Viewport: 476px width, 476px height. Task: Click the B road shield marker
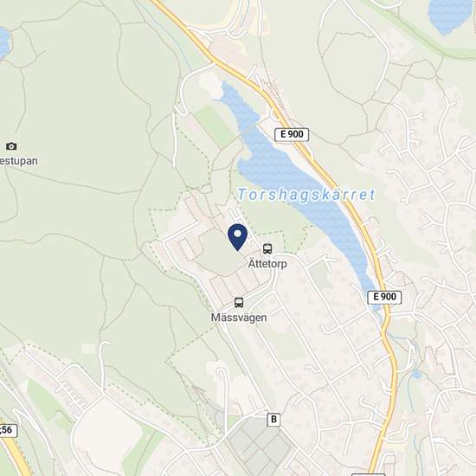[273, 420]
